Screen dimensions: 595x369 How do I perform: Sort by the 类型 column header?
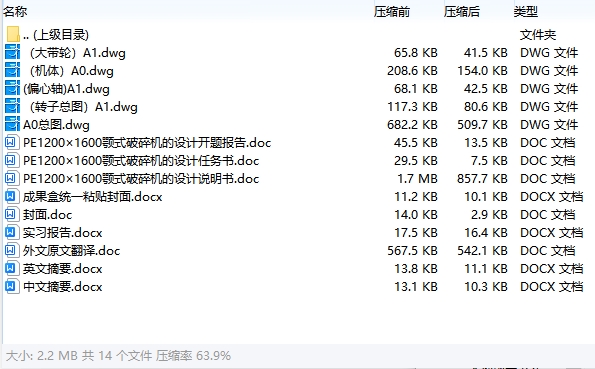pyautogui.click(x=526, y=11)
